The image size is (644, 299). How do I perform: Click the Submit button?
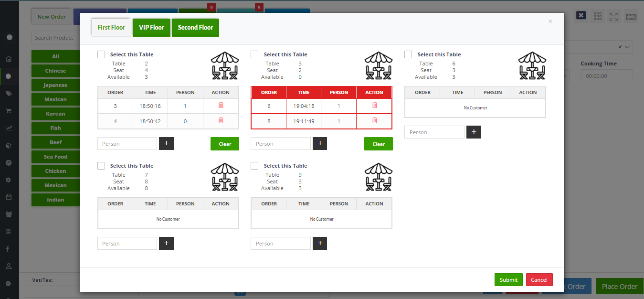point(508,280)
